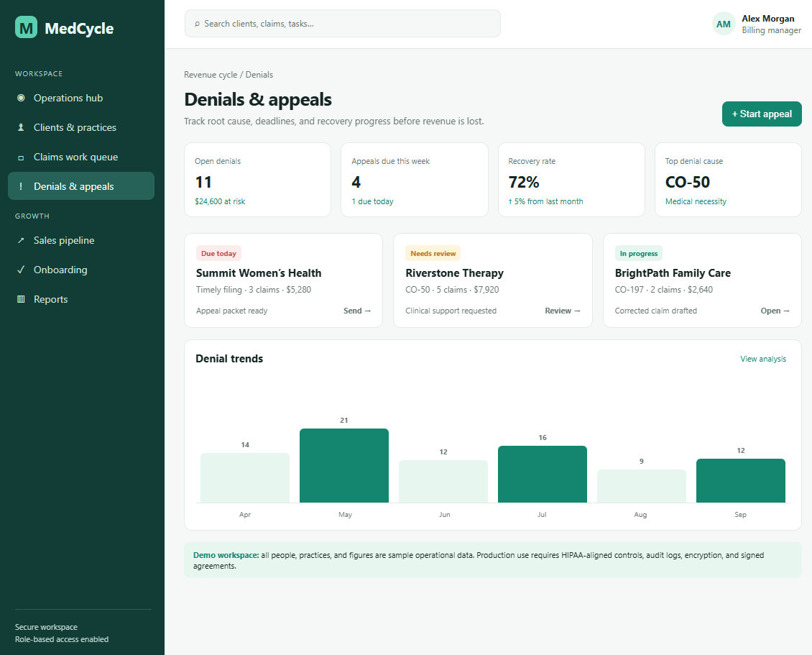This screenshot has height=655, width=812.
Task: Click the Denials & appeals exclamation icon
Action: 21,186
